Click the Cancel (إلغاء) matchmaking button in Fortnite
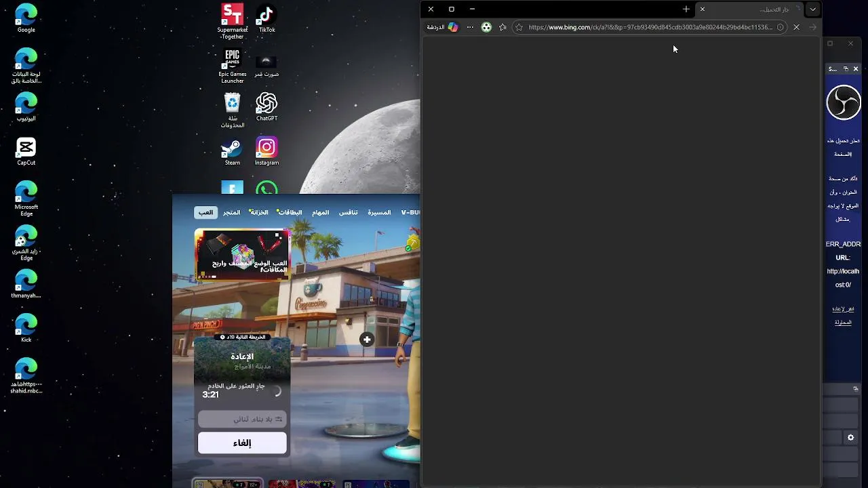 [242, 443]
